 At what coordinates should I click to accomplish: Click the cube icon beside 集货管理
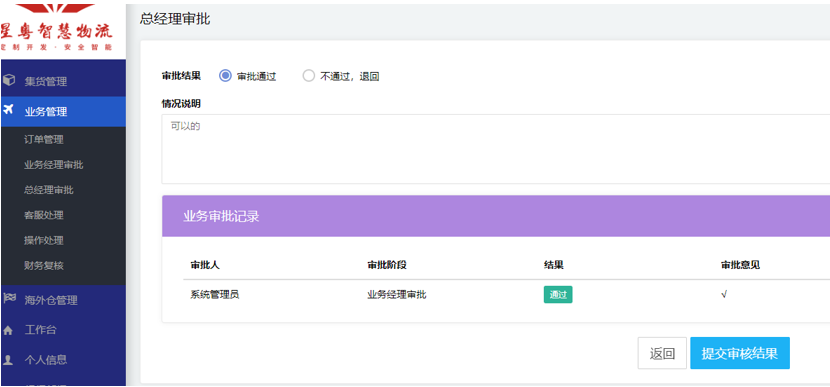[8, 80]
